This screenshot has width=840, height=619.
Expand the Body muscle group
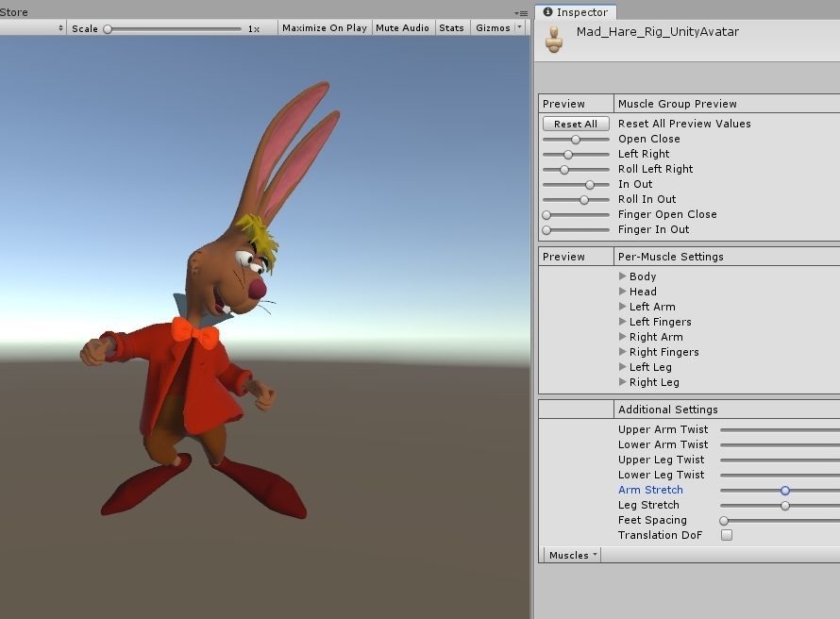[x=623, y=276]
